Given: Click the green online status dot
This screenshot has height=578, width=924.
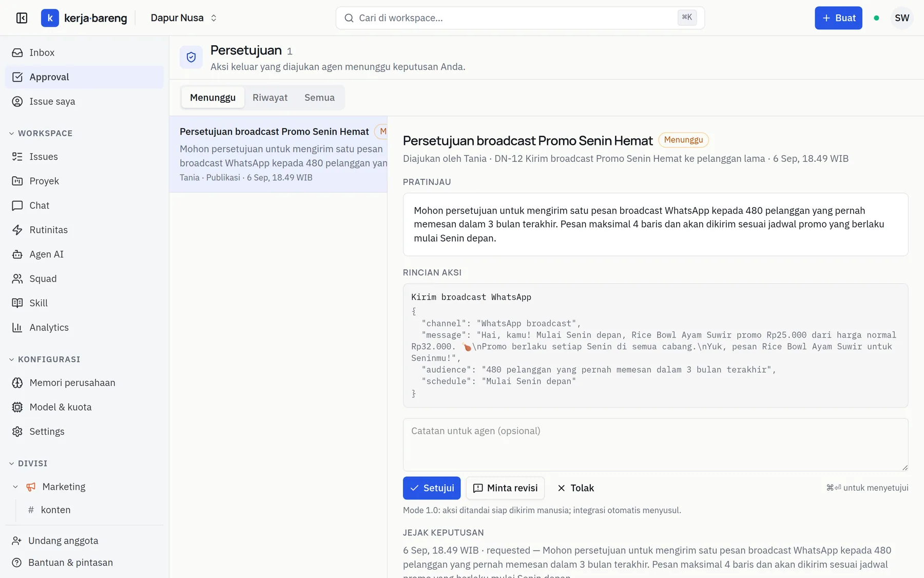Looking at the screenshot, I should (x=876, y=18).
